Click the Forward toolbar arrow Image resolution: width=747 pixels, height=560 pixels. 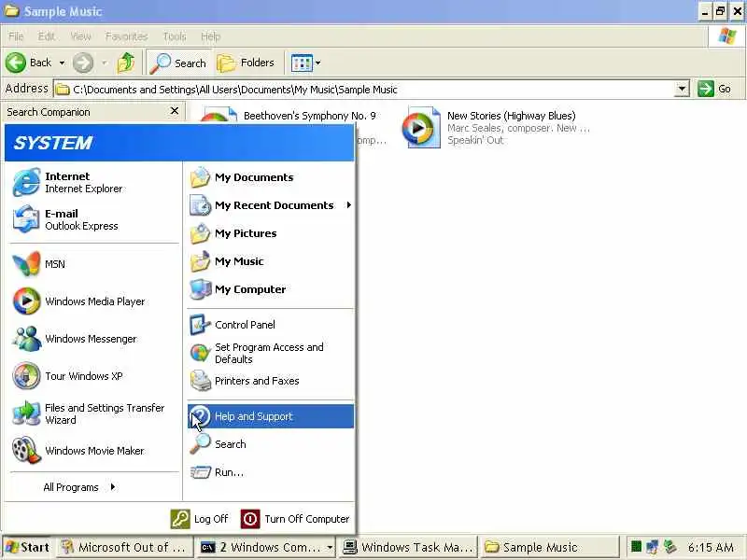pos(83,63)
